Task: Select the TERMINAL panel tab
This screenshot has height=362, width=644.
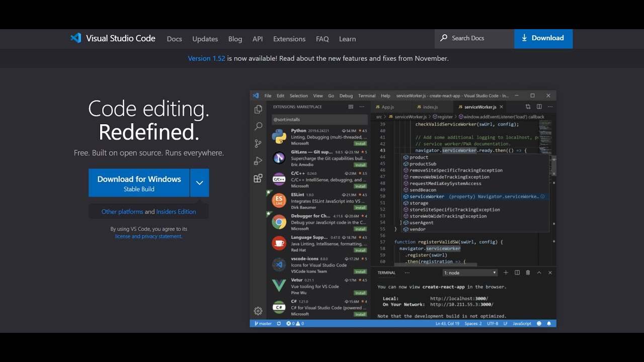Action: pyautogui.click(x=386, y=273)
